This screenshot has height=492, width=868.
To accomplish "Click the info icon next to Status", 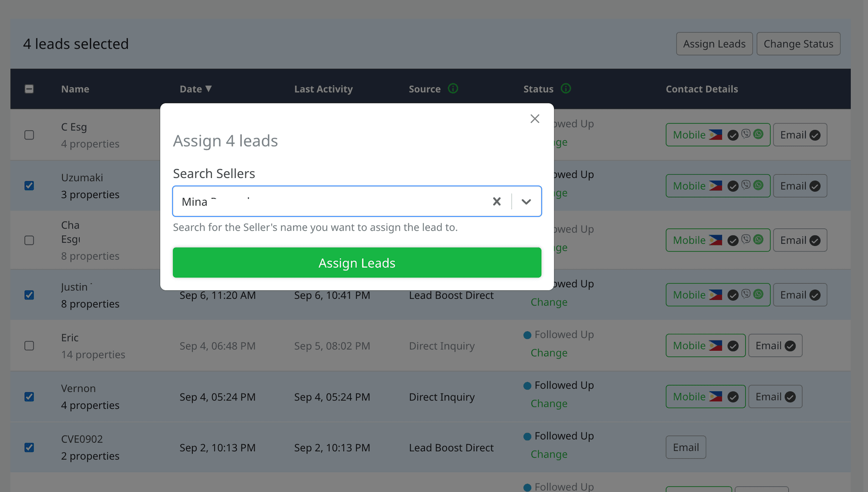I will [566, 89].
